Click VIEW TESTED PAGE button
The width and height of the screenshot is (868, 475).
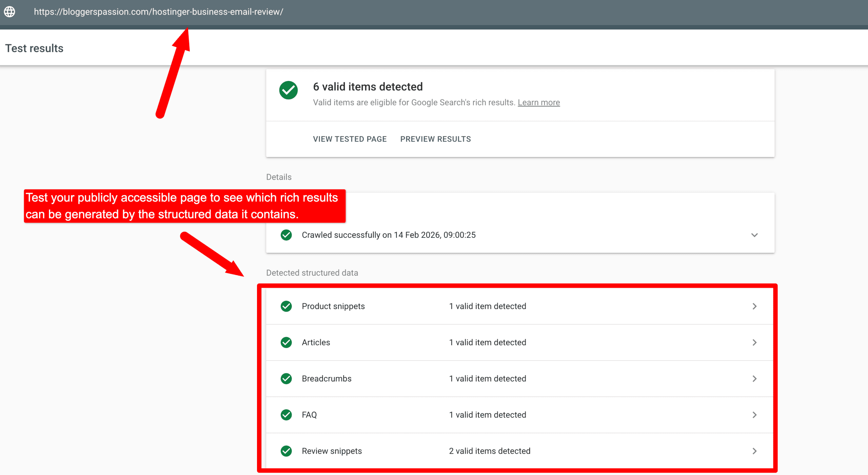350,139
